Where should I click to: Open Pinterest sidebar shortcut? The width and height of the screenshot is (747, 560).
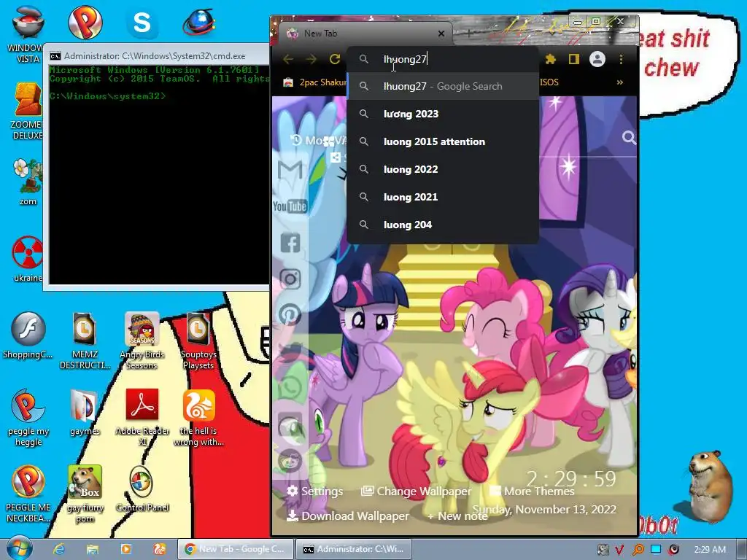click(x=290, y=315)
